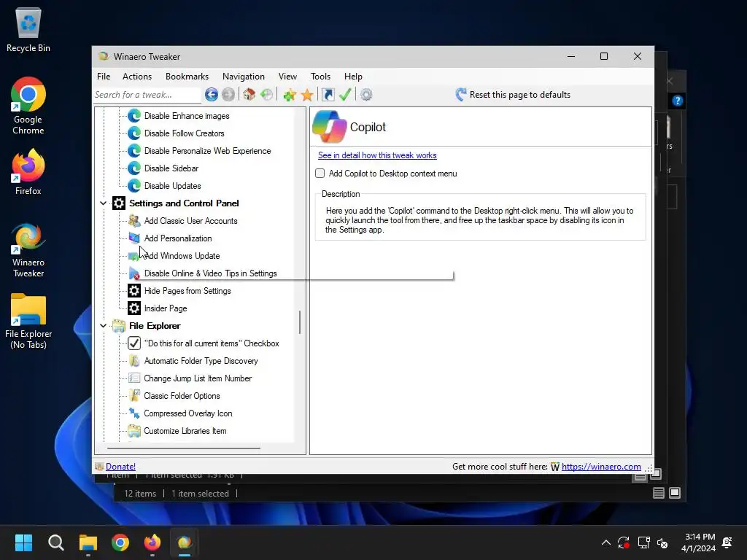Select Disable Follow Creators tweak

tap(184, 133)
